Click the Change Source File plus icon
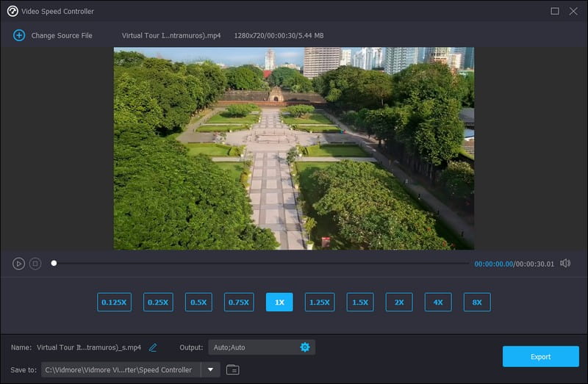The height and width of the screenshot is (384, 588). click(x=19, y=35)
